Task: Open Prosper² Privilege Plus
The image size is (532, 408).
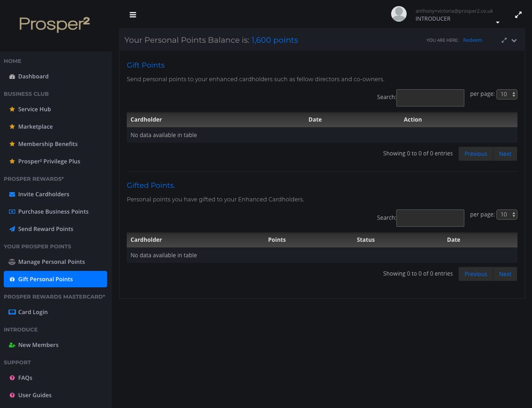Action: click(49, 161)
